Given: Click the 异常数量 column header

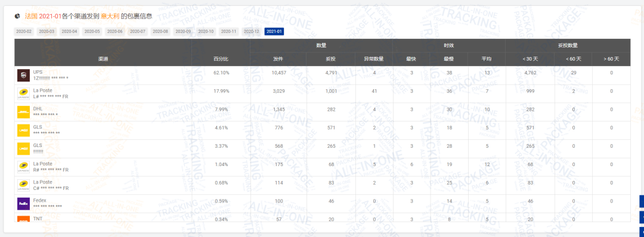Looking at the screenshot, I should tap(374, 59).
